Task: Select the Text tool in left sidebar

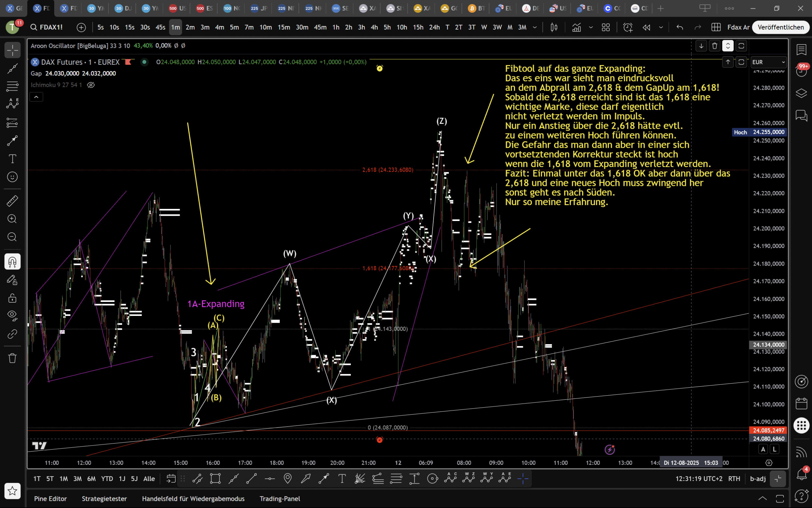Action: pos(12,159)
